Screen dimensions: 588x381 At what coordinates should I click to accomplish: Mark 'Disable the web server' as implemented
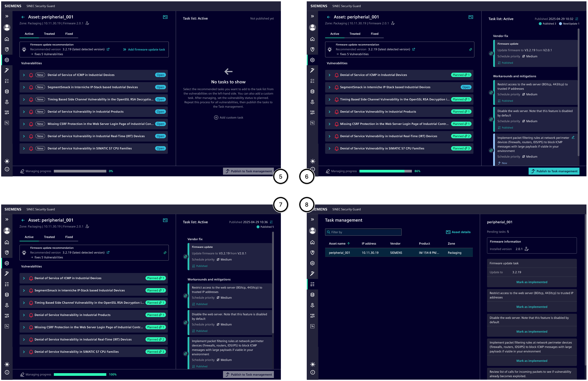coord(532,332)
